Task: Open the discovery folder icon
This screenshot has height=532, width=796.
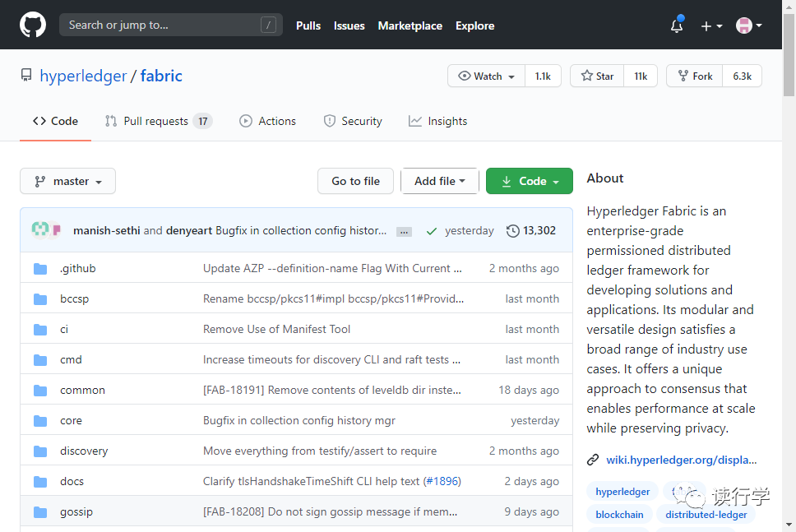Action: point(40,451)
